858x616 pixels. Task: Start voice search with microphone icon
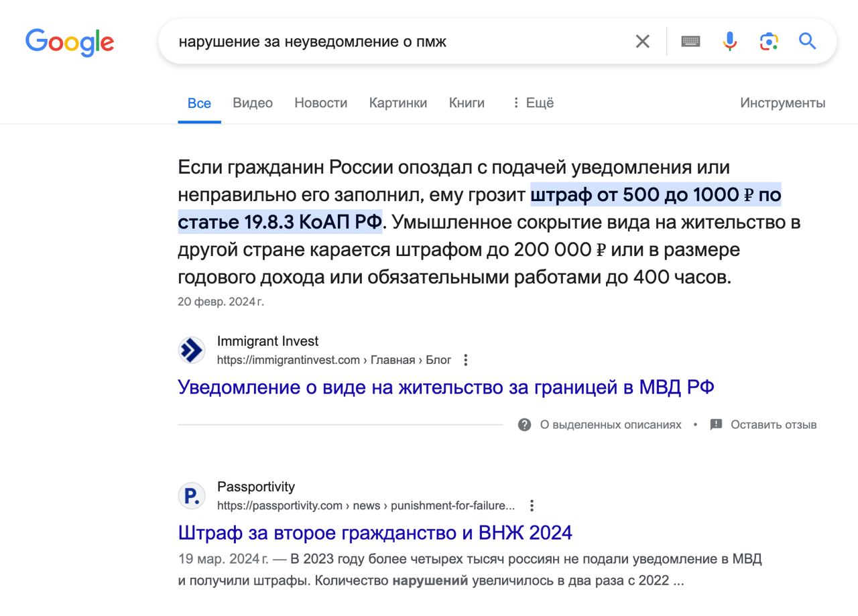click(730, 42)
